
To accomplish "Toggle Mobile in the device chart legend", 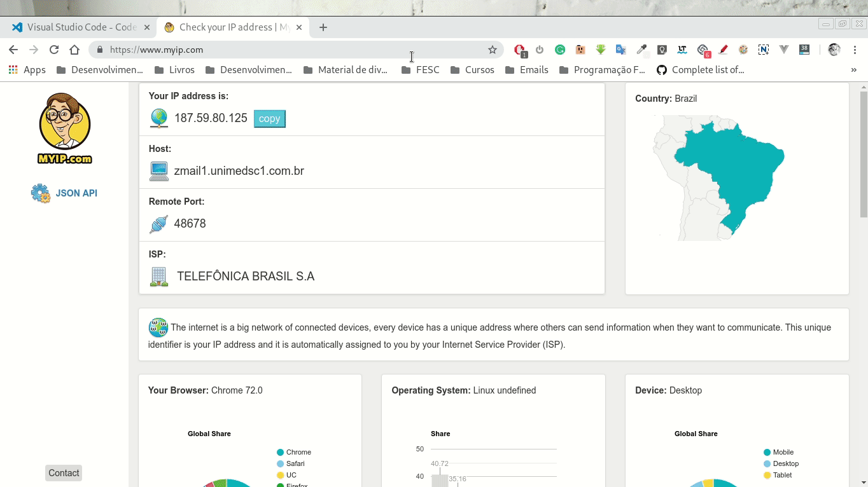I will [x=778, y=452].
